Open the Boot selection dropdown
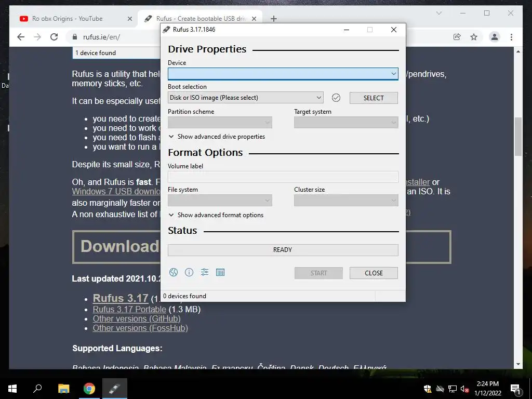532x399 pixels. pos(246,98)
